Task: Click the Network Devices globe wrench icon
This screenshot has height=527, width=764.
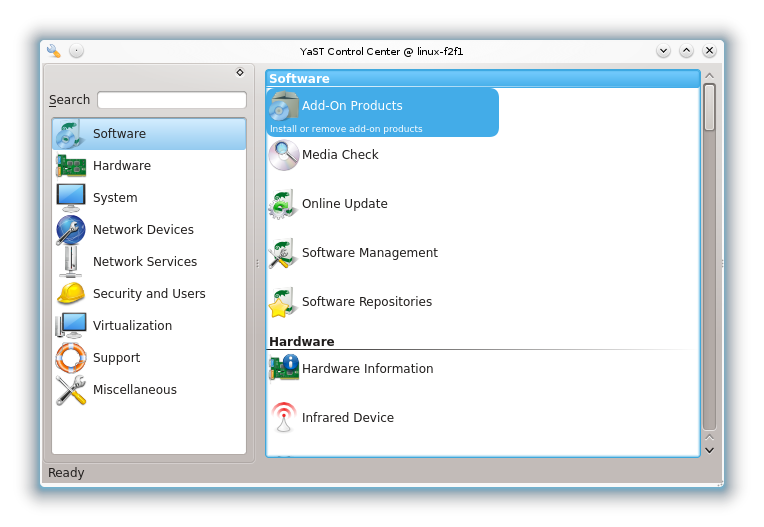Action: pyautogui.click(x=71, y=229)
